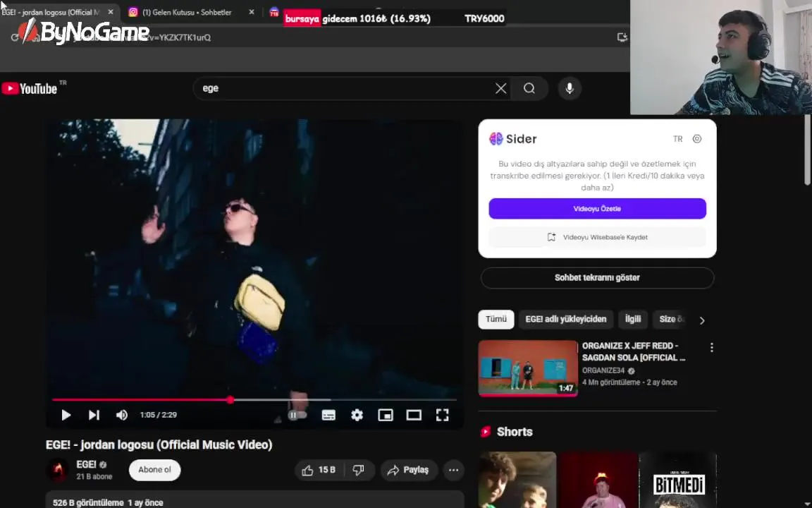Click Sohbet tekrarını göster
Viewport: 812px width, 508px height.
click(x=597, y=278)
